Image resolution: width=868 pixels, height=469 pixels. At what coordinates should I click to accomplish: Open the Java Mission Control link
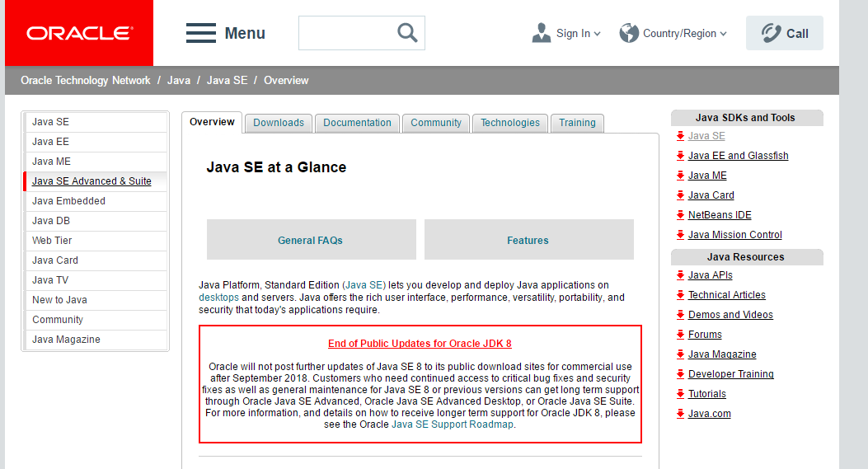point(734,235)
